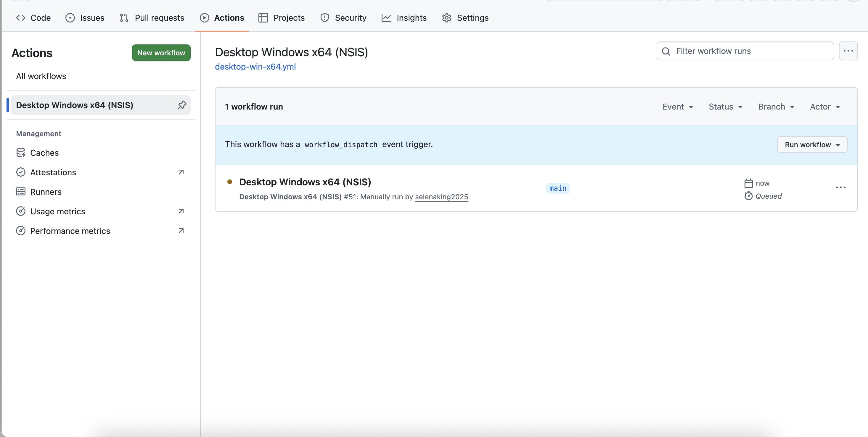
Task: Open Attestations external link arrow
Action: tap(181, 172)
